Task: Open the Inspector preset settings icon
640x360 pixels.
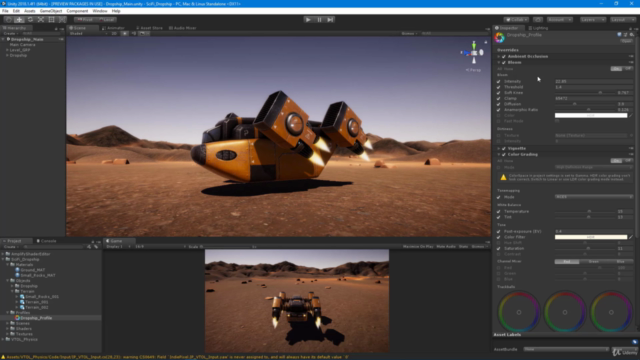Action: 625,35
